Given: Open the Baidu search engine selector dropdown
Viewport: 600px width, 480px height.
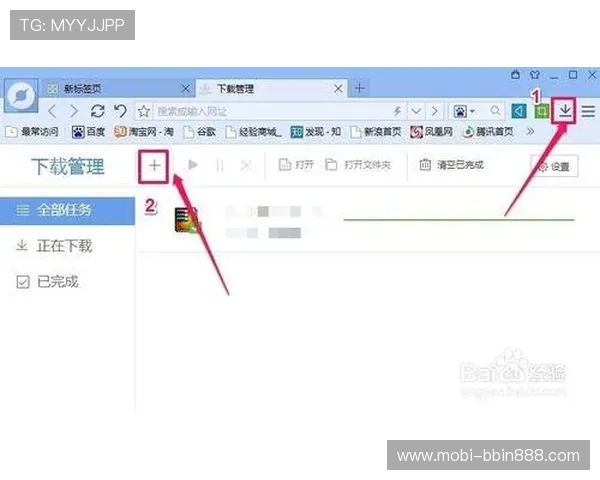Looking at the screenshot, I should 464,111.
